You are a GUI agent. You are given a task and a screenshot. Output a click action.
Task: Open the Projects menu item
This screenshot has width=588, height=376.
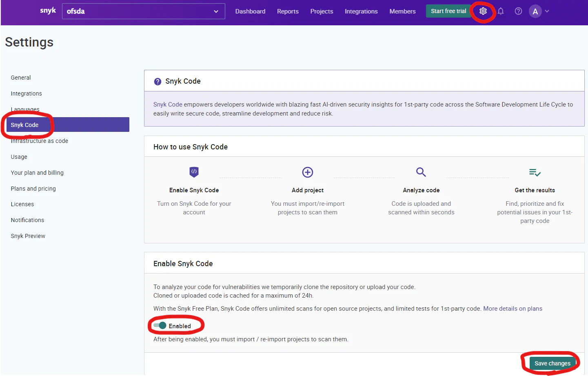pyautogui.click(x=322, y=11)
